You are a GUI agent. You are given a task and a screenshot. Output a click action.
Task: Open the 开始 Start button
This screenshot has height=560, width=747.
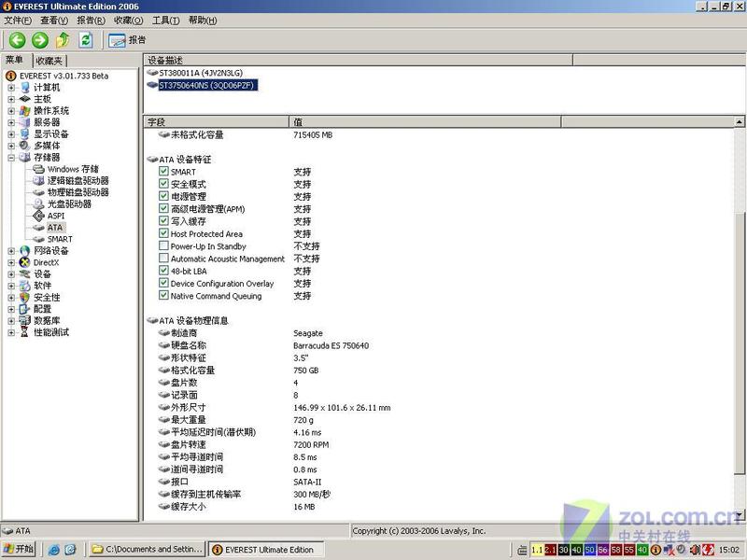coord(19,549)
